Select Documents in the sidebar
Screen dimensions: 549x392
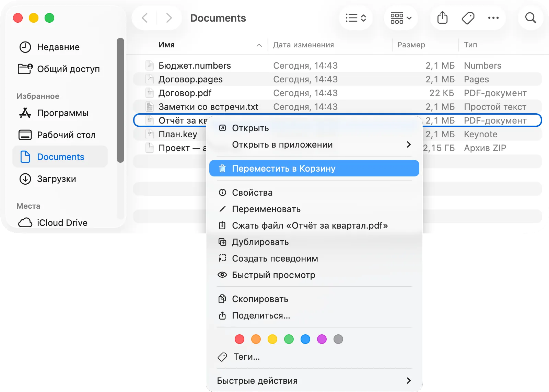[x=60, y=157]
